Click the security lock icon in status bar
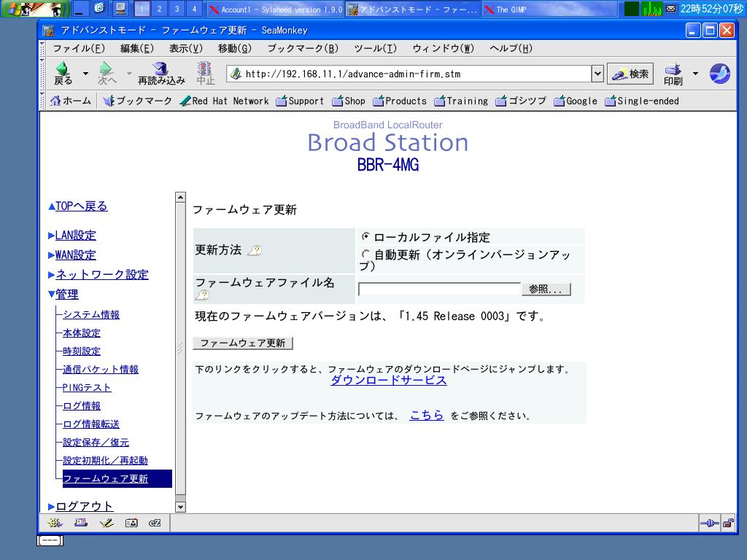Image resolution: width=747 pixels, height=560 pixels. pos(728,523)
